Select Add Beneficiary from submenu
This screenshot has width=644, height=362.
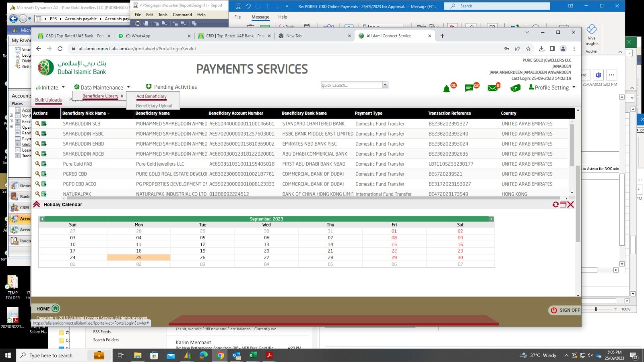pos(151,97)
